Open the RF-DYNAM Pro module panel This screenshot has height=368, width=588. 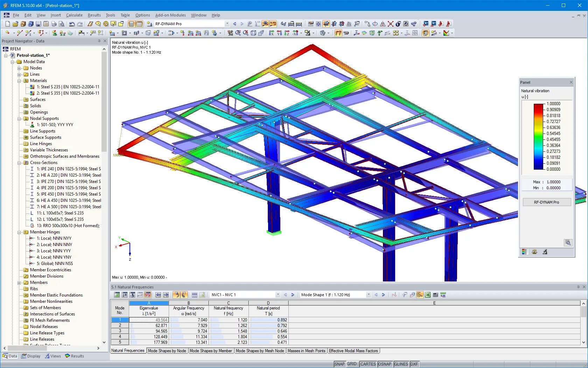546,202
